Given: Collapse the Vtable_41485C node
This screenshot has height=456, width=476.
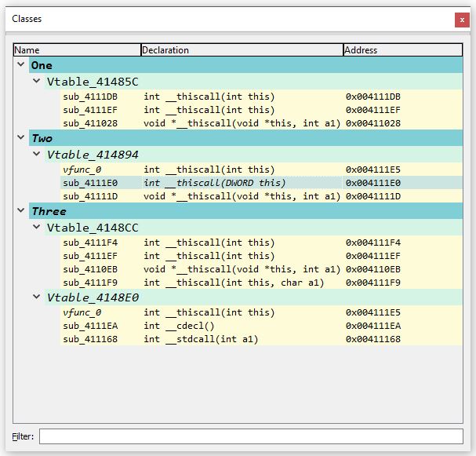Looking at the screenshot, I should click(36, 81).
